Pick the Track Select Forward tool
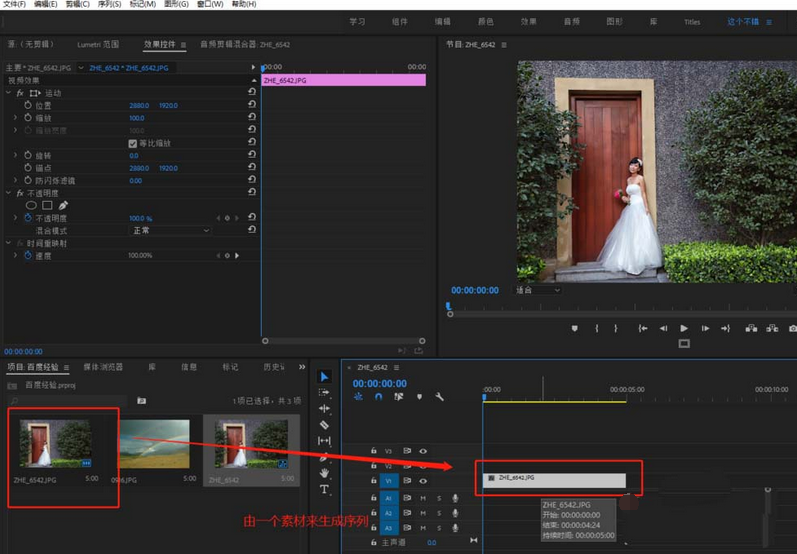The image size is (797, 554). tap(325, 393)
